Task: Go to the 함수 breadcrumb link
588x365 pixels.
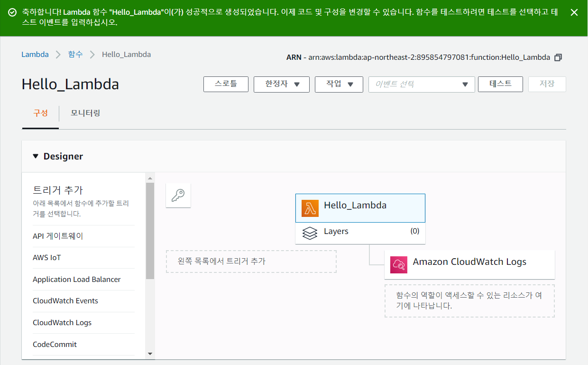Action: (x=75, y=54)
